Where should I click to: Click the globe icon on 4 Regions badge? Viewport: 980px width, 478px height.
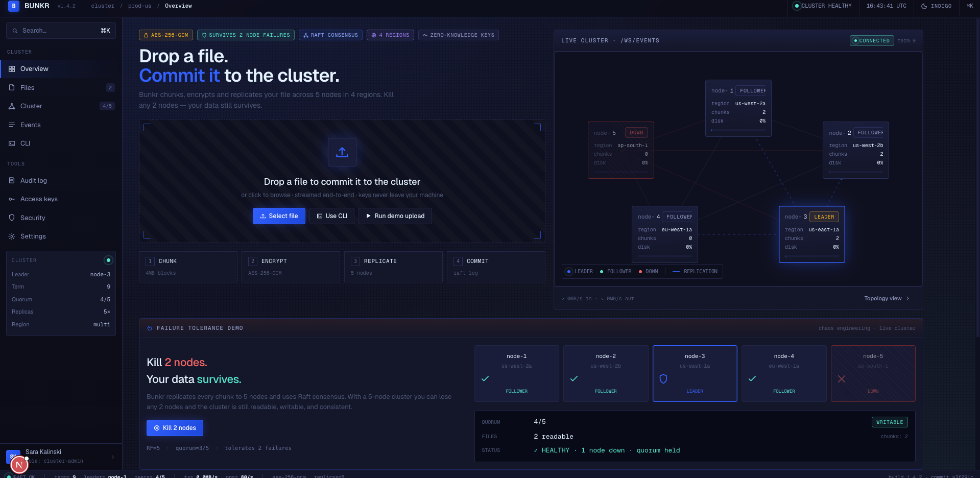tap(374, 35)
